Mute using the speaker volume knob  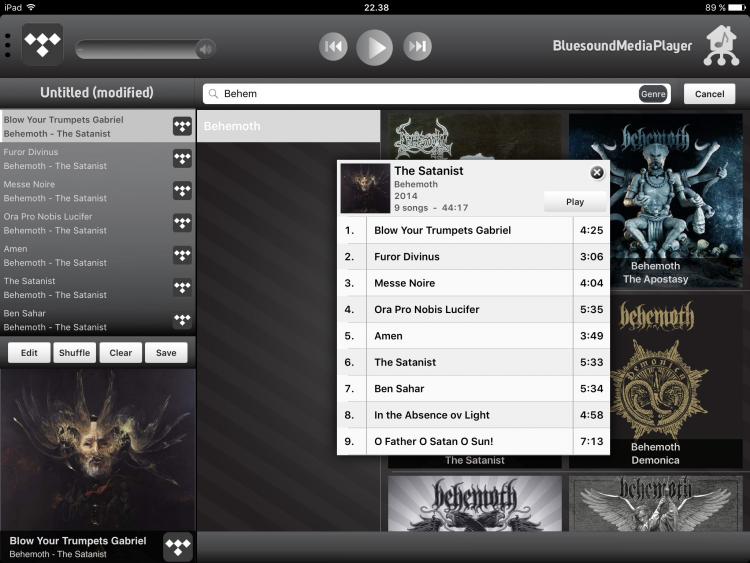point(206,49)
